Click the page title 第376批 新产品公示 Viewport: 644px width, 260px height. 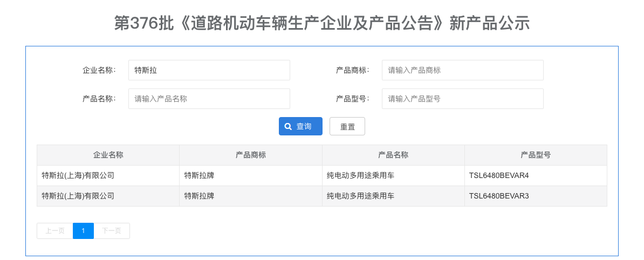point(322,23)
